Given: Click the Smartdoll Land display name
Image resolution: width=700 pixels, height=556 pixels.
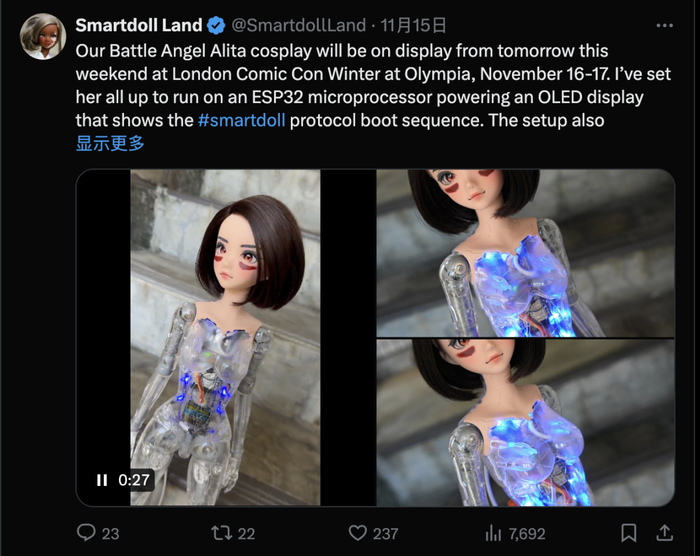Looking at the screenshot, I should tap(139, 25).
